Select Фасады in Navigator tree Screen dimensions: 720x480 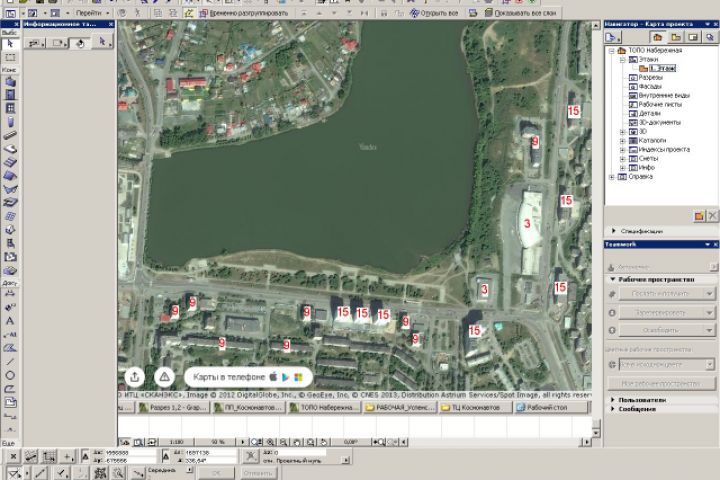650,86
